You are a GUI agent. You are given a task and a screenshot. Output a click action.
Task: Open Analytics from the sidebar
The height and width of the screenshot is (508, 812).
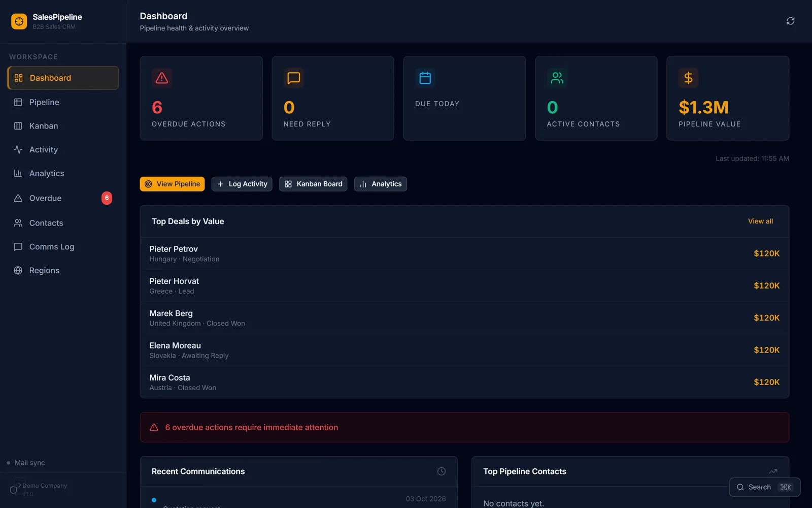click(x=63, y=174)
